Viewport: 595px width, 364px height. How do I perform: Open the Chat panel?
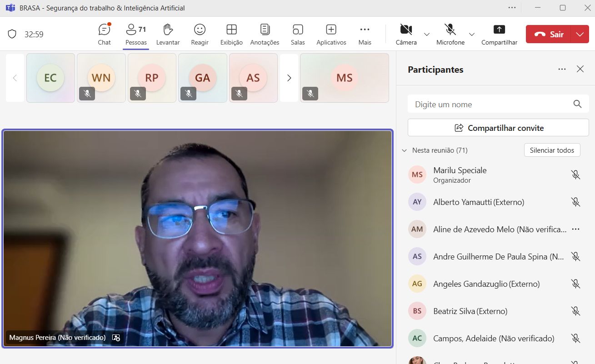104,35
